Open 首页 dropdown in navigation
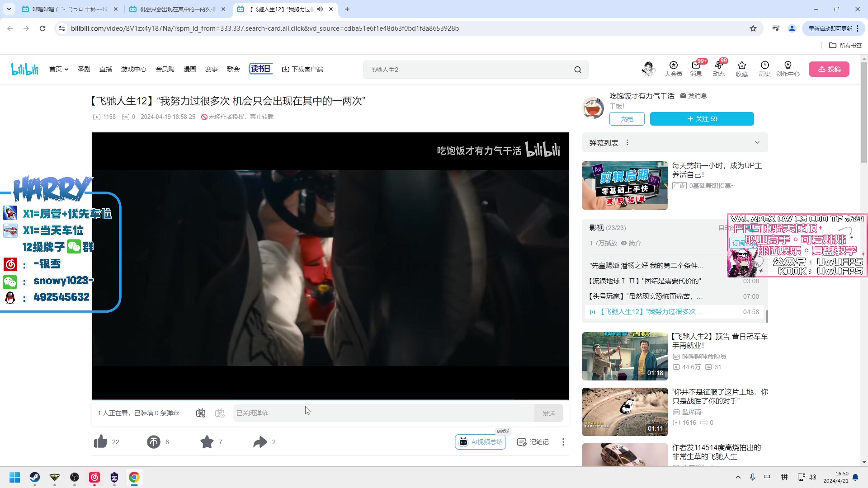The image size is (868, 488). 59,69
